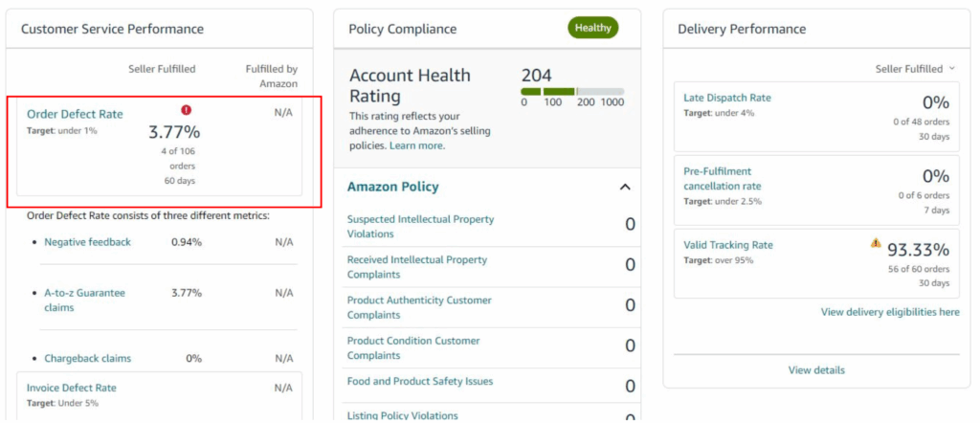Open Valid Tracking Rate link
980x423 pixels.
[x=728, y=245]
